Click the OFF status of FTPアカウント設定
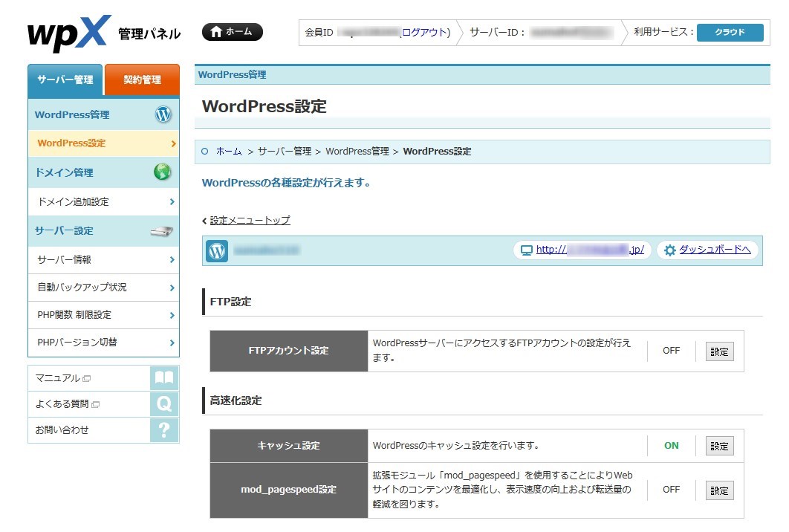The width and height of the screenshot is (789, 532). tap(672, 350)
